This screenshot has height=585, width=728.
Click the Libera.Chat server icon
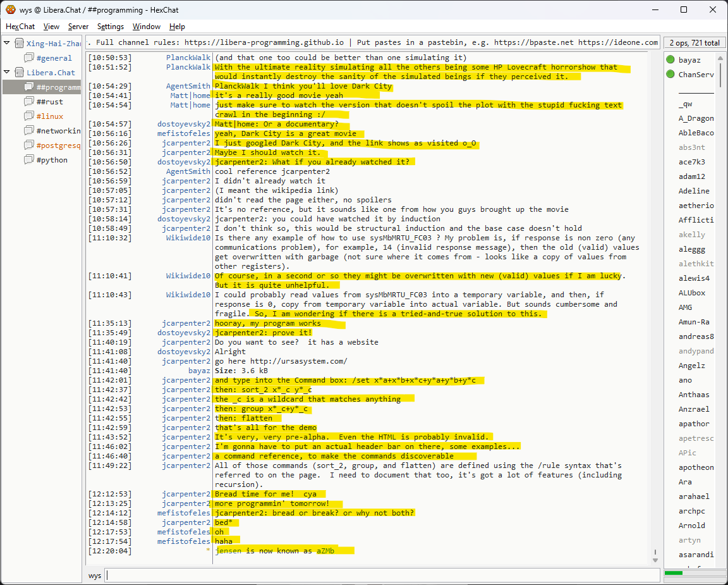(19, 73)
